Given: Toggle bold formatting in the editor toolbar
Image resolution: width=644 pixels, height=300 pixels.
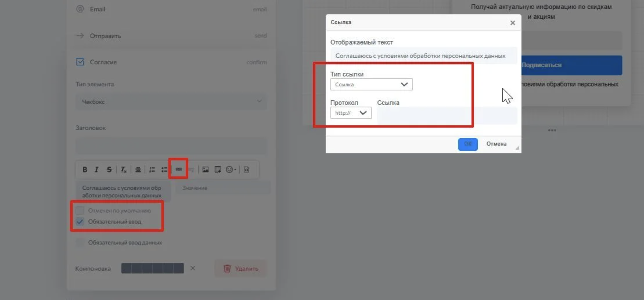Looking at the screenshot, I should pyautogui.click(x=85, y=169).
